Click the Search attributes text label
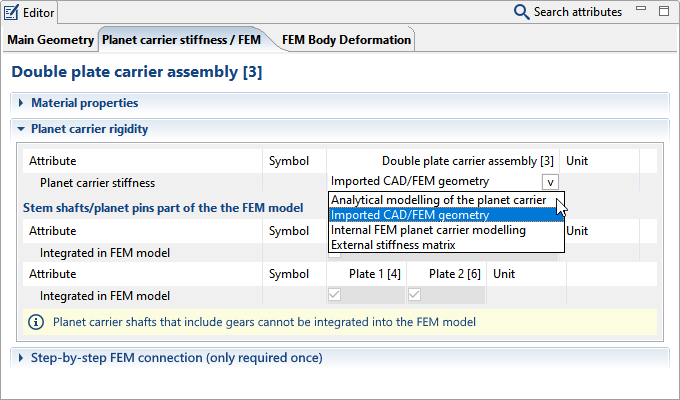The height and width of the screenshot is (400, 680). tap(577, 12)
